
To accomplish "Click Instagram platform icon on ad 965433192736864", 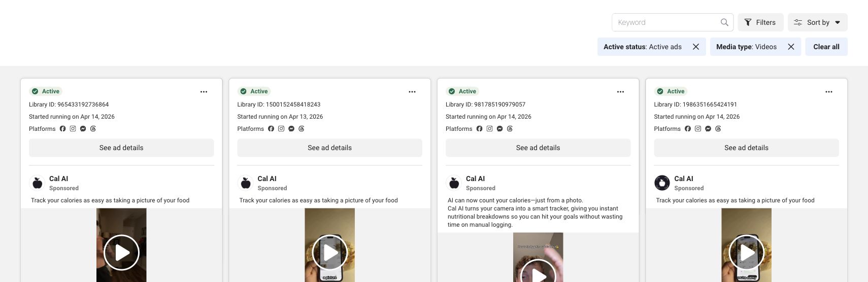I will [73, 129].
